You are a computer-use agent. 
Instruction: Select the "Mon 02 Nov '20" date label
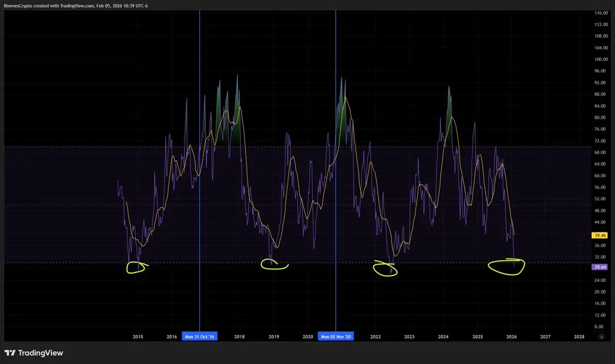(336, 337)
